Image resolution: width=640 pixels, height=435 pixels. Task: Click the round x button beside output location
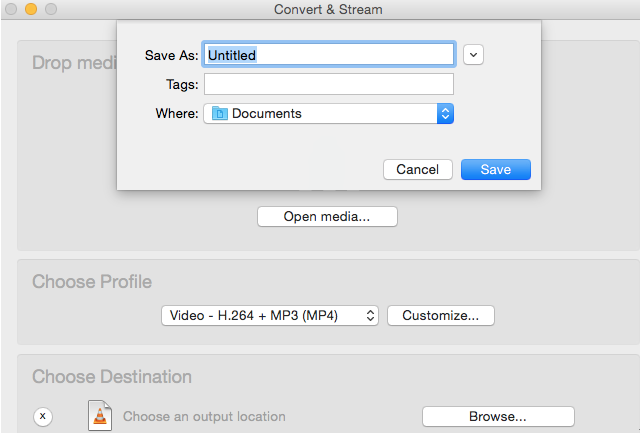43,416
